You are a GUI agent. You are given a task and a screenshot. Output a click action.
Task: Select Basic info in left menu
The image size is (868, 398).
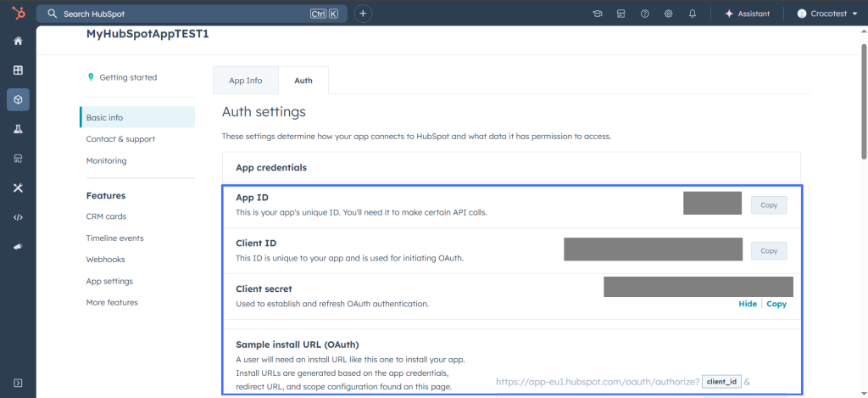(137, 117)
